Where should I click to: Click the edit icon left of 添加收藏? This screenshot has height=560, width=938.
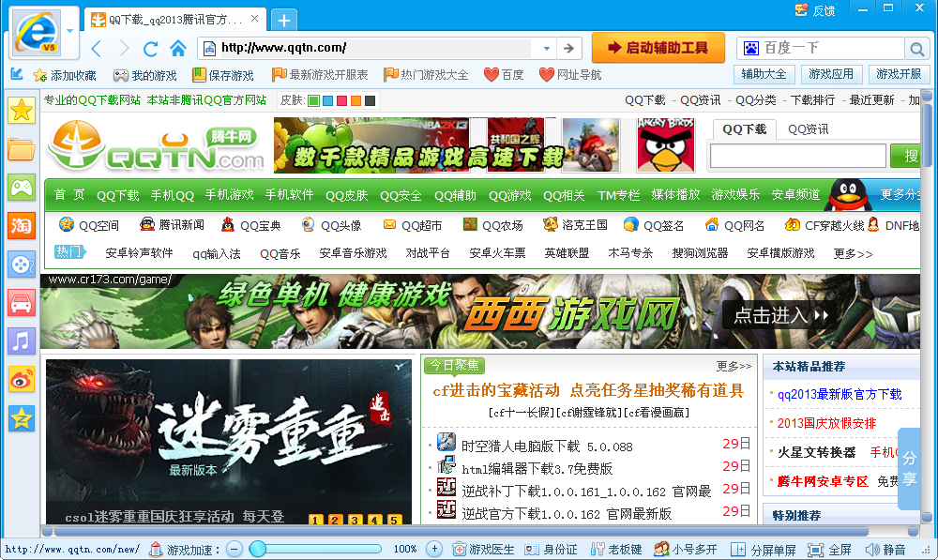pyautogui.click(x=17, y=74)
